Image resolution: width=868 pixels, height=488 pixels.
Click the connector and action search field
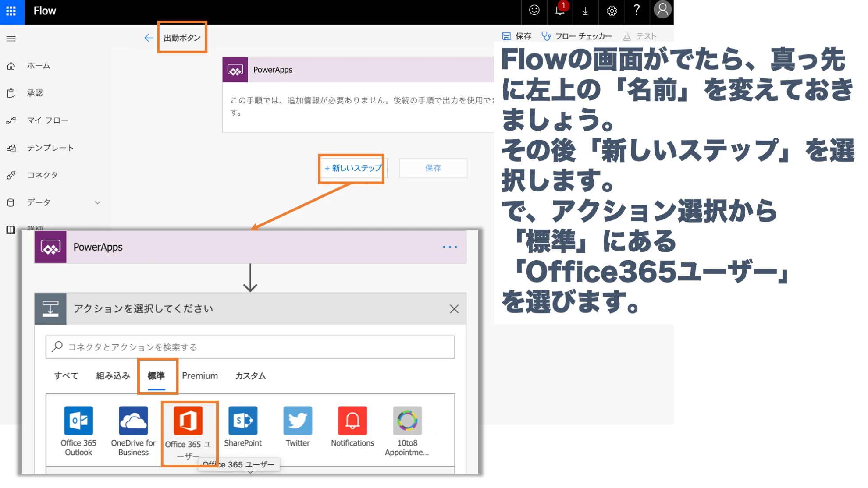tap(250, 347)
